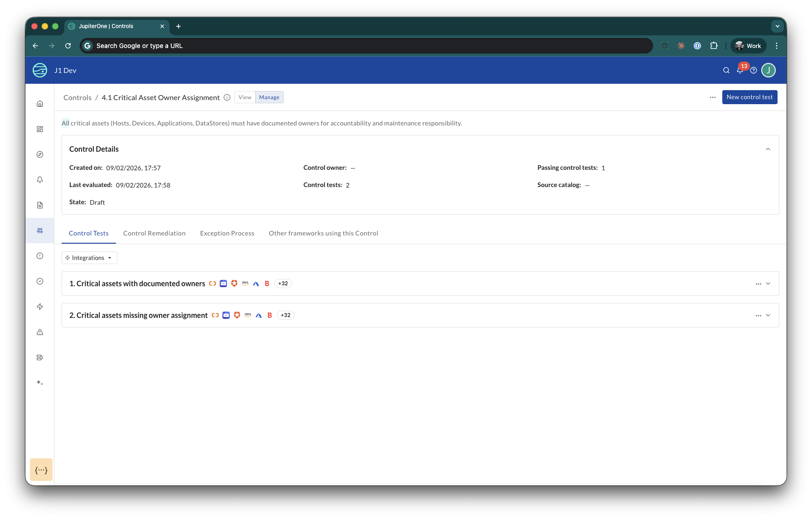Open notifications bell with 13 badge
812x519 pixels.
740,70
